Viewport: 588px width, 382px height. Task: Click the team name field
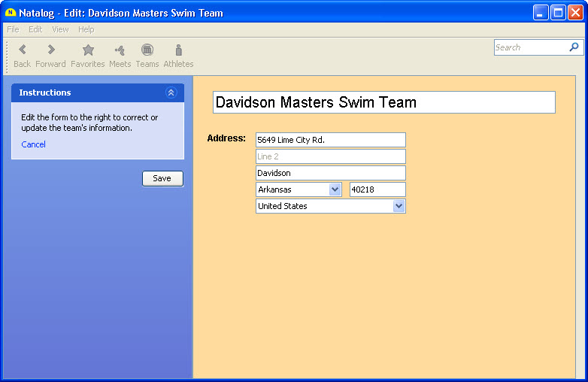tap(383, 102)
